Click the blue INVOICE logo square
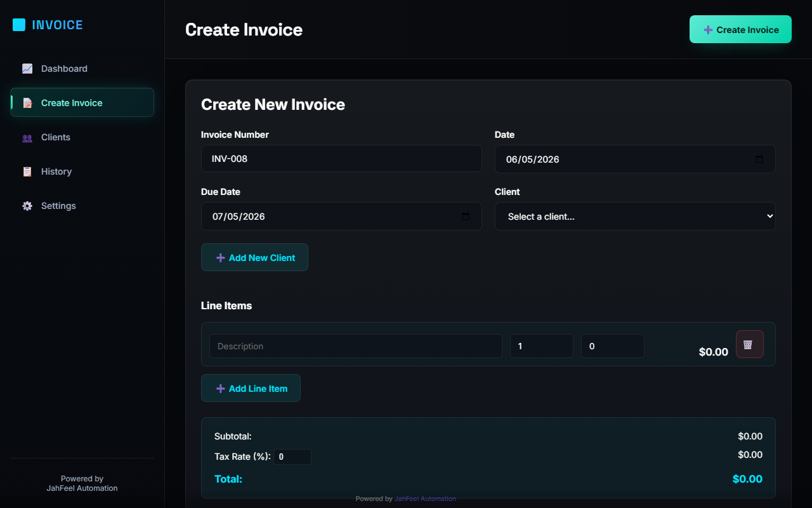 (x=19, y=25)
